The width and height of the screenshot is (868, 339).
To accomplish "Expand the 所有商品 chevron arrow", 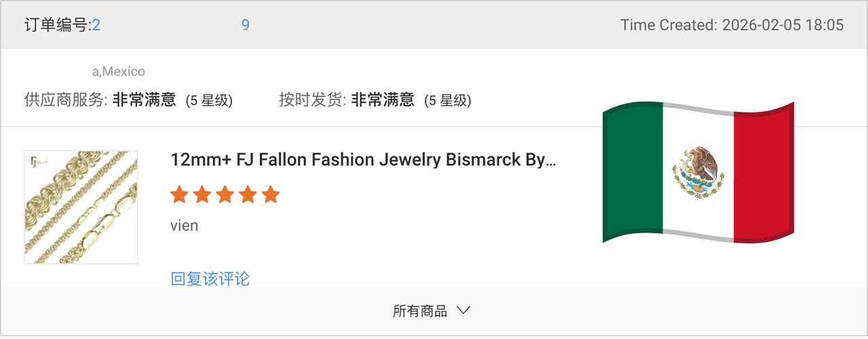I will coord(464,311).
